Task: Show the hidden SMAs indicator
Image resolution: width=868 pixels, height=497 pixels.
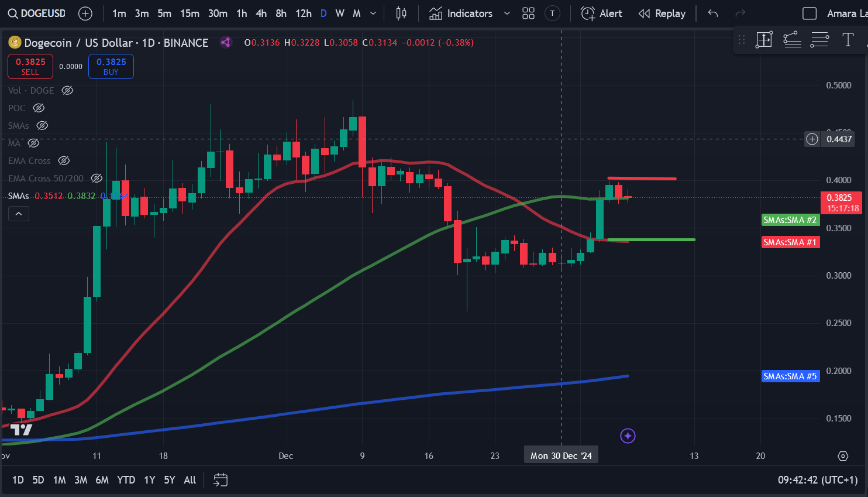Action: click(x=42, y=125)
